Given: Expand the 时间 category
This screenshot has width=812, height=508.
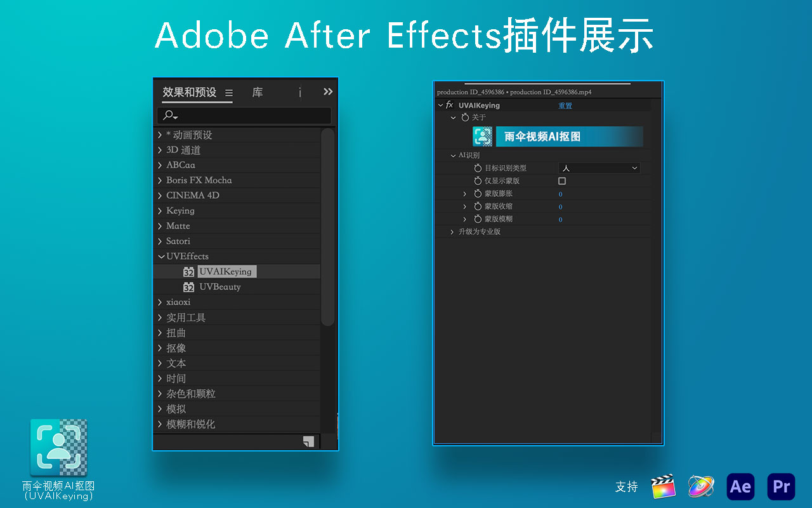Looking at the screenshot, I should (160, 378).
